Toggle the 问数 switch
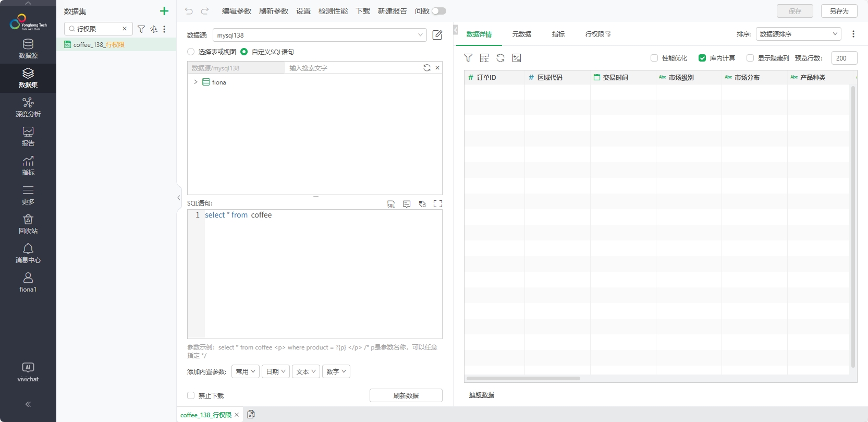The image size is (868, 422). coord(439,11)
